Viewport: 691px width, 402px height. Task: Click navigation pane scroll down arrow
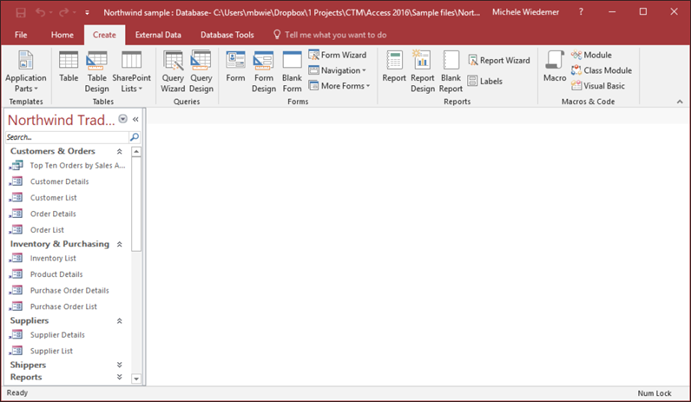[x=136, y=379]
